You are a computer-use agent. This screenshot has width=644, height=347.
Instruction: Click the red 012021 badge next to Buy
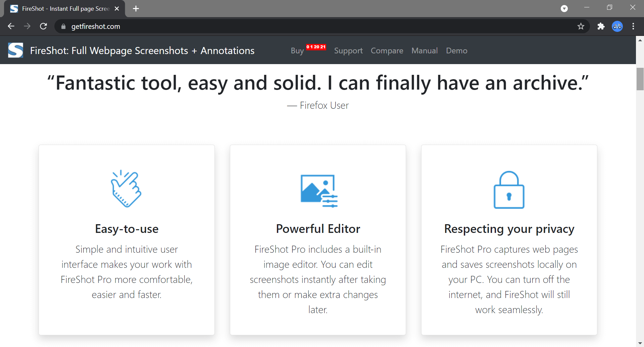coord(316,47)
